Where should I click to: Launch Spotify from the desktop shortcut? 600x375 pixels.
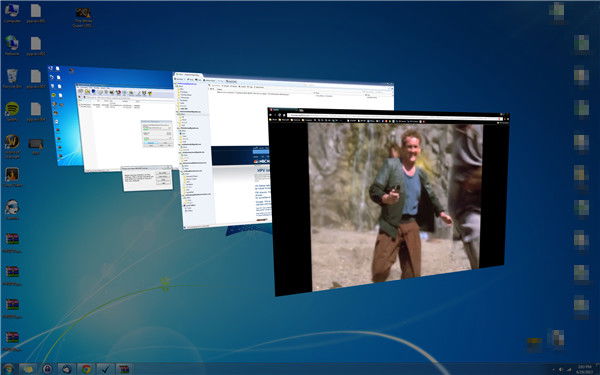pos(12,111)
